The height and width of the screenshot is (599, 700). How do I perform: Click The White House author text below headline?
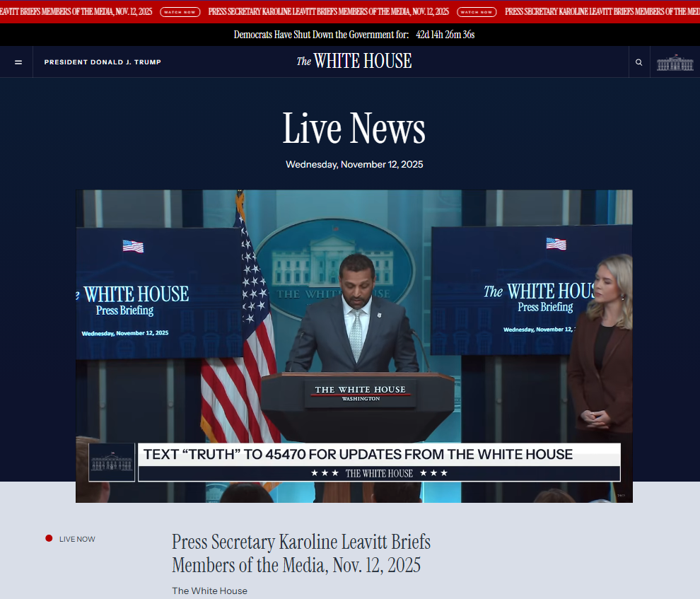pos(209,591)
